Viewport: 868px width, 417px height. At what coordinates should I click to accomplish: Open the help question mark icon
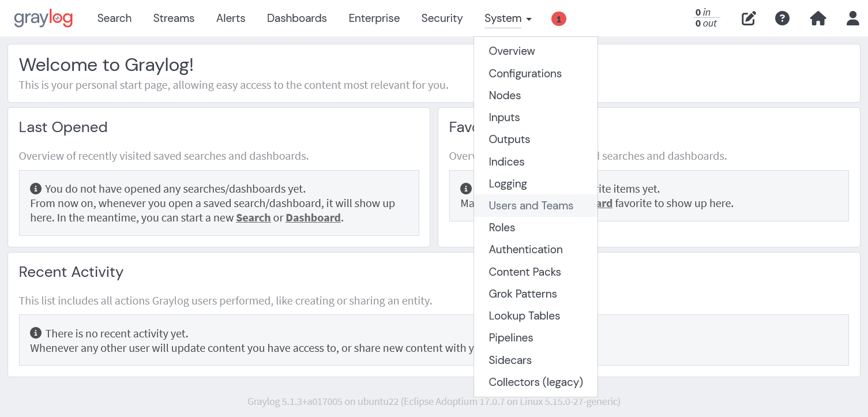tap(782, 18)
